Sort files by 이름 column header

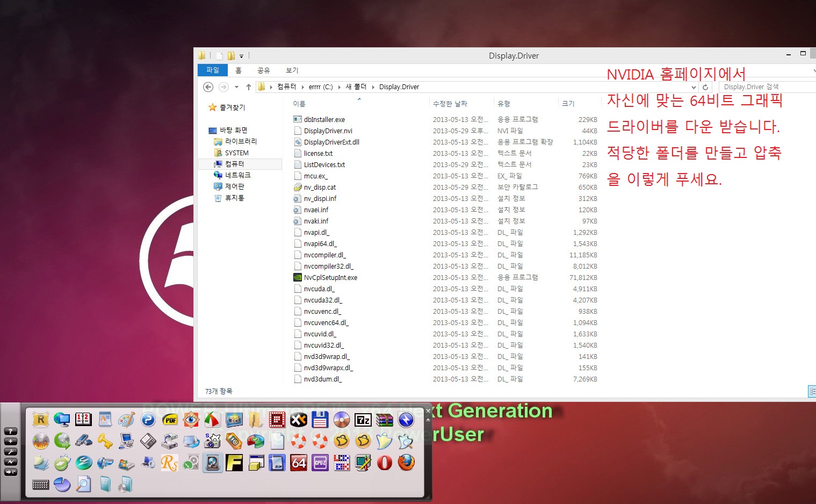[299, 104]
